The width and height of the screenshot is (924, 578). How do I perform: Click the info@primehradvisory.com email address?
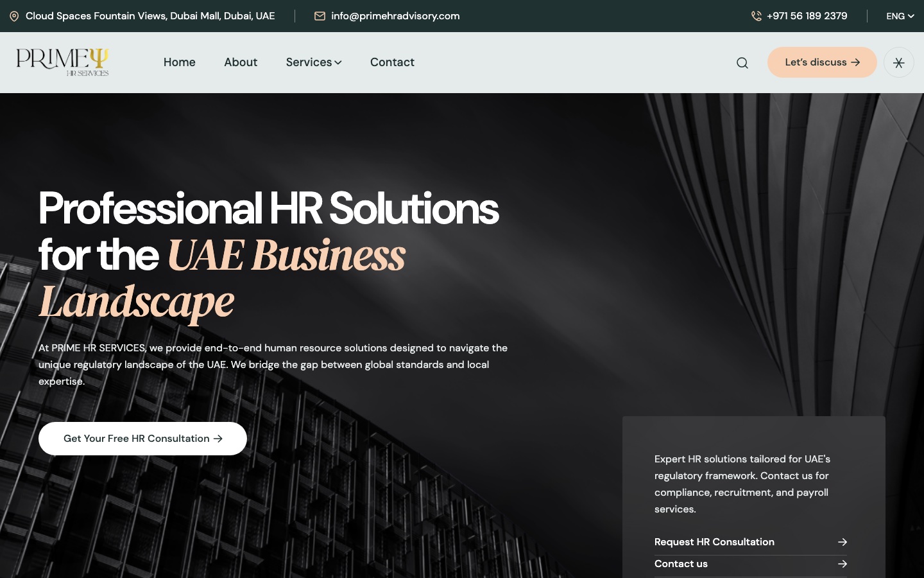[395, 16]
